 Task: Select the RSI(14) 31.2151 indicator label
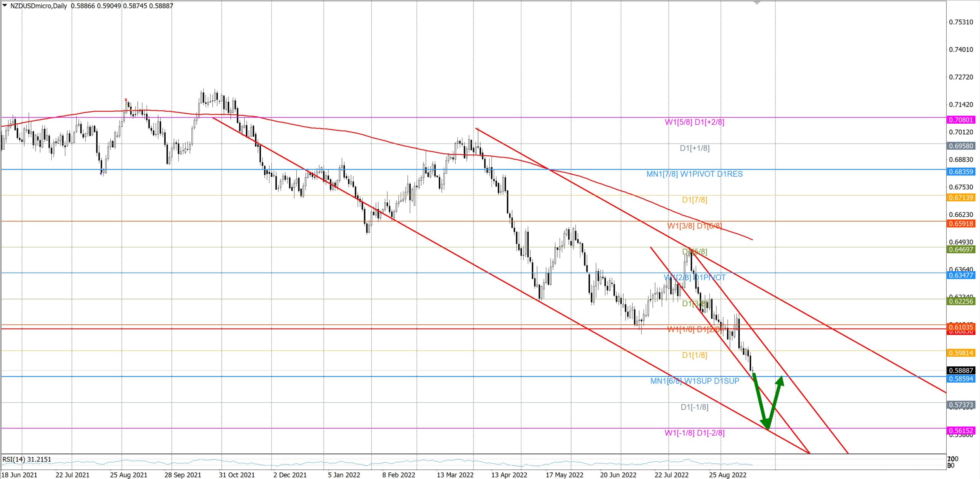[27, 459]
